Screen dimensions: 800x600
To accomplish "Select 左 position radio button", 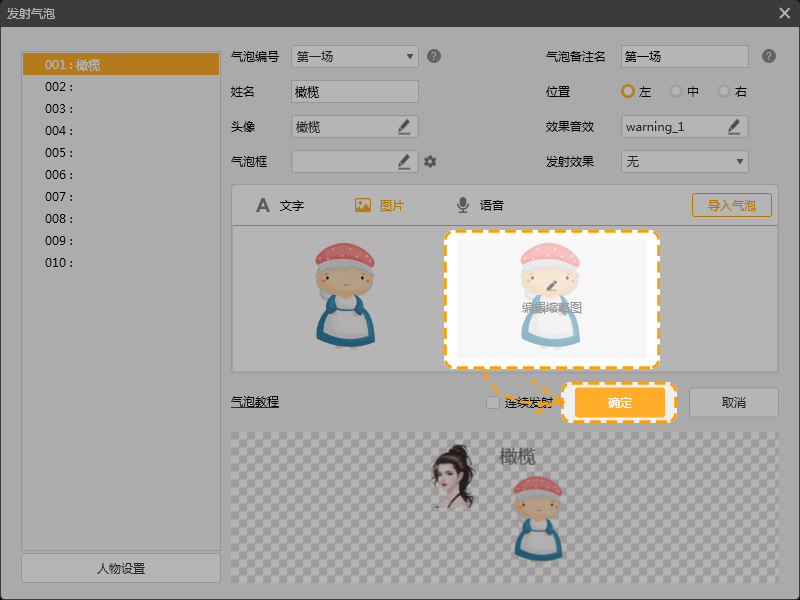I will 628,91.
